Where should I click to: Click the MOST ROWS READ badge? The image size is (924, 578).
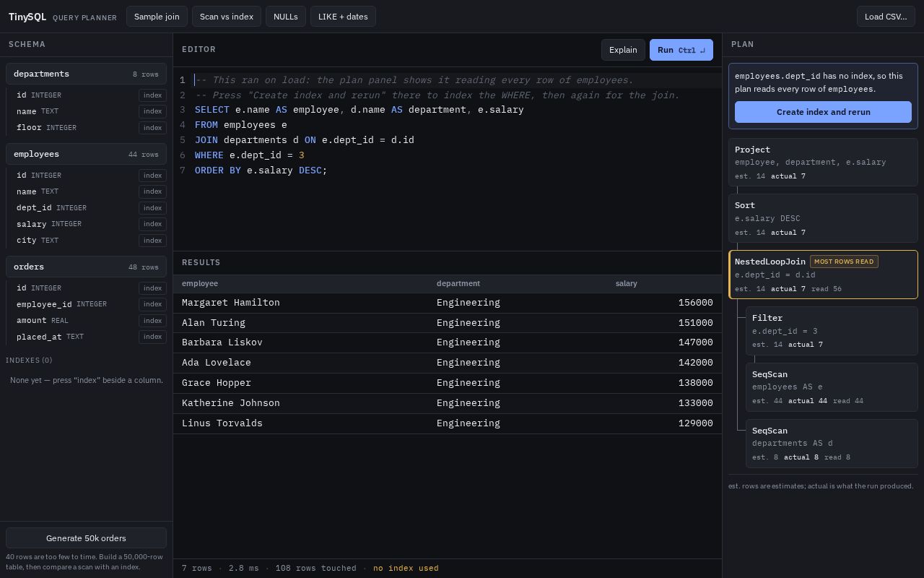(844, 262)
